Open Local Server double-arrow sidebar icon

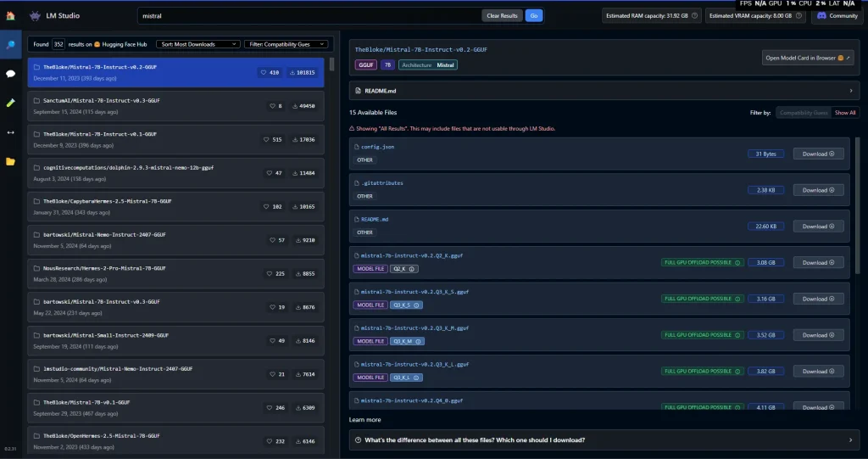10,132
